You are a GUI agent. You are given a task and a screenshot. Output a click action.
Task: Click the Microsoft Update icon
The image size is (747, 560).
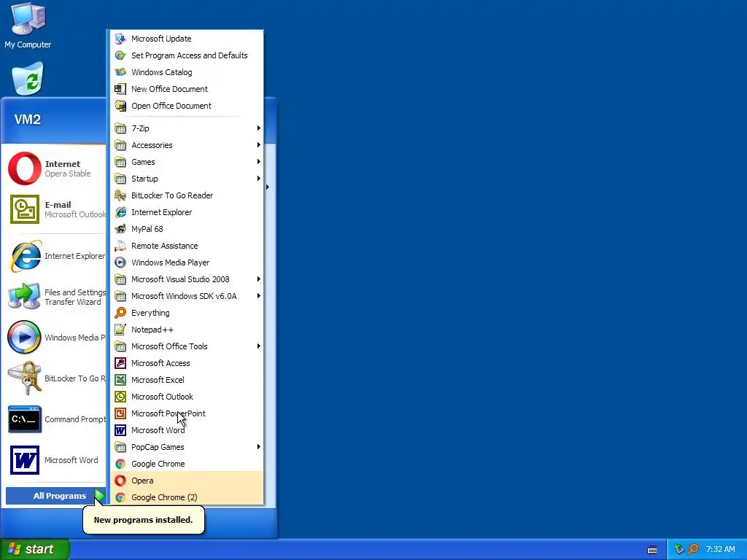tap(120, 39)
